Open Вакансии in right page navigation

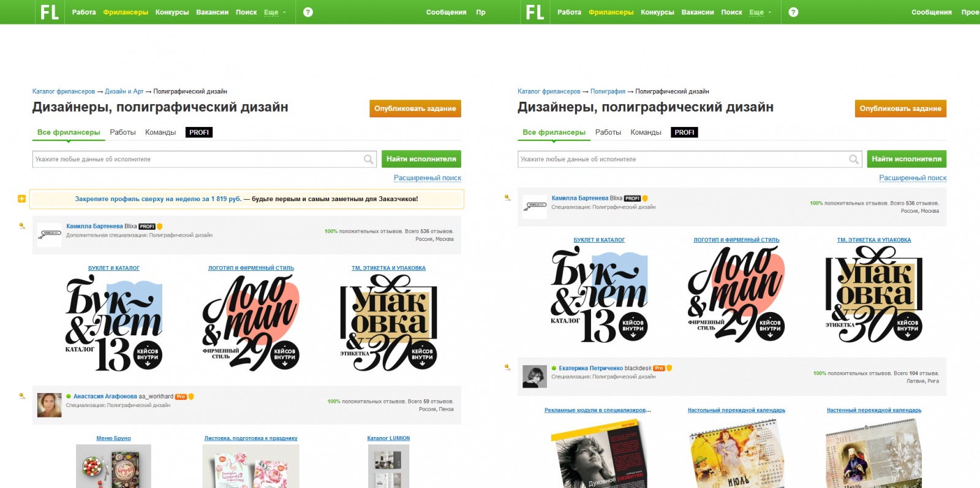pyautogui.click(x=698, y=12)
